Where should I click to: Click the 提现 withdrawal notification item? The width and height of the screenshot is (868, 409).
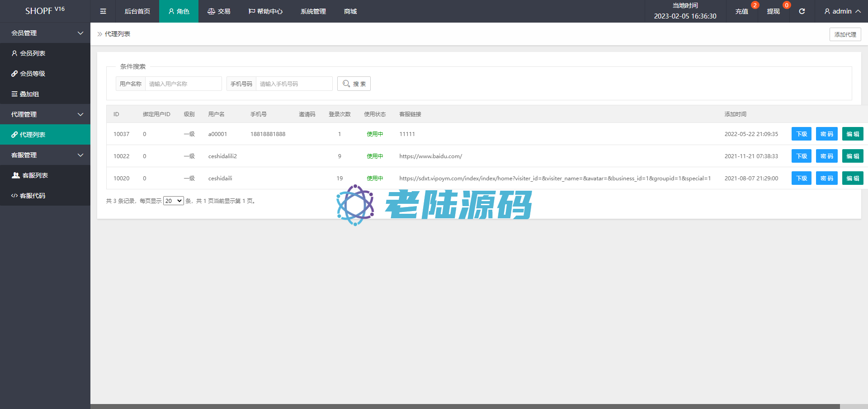(773, 11)
